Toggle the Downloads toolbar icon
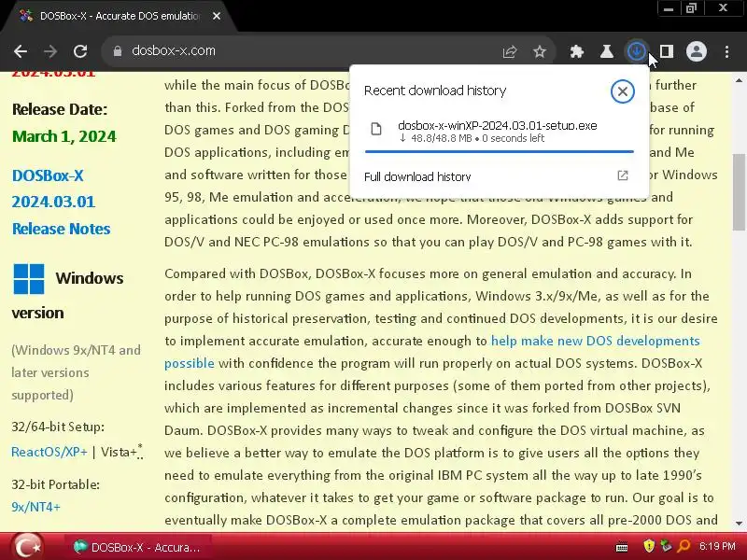 tap(637, 51)
